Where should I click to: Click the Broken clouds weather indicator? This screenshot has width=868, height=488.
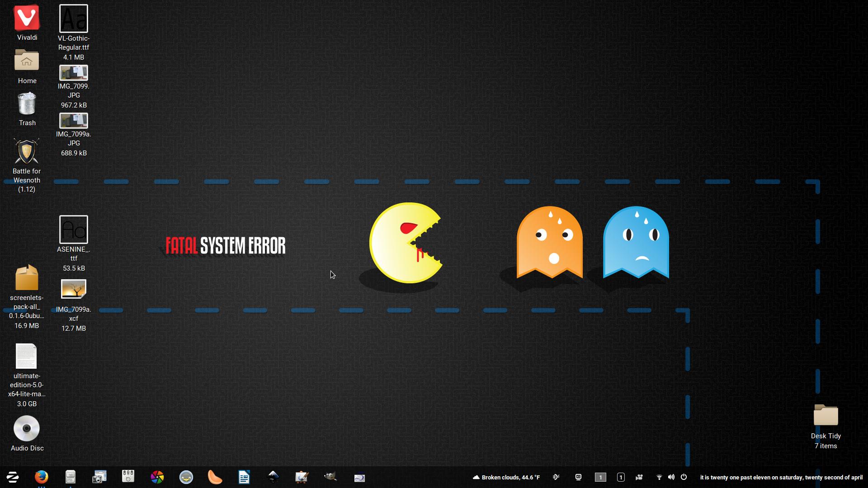[506, 477]
